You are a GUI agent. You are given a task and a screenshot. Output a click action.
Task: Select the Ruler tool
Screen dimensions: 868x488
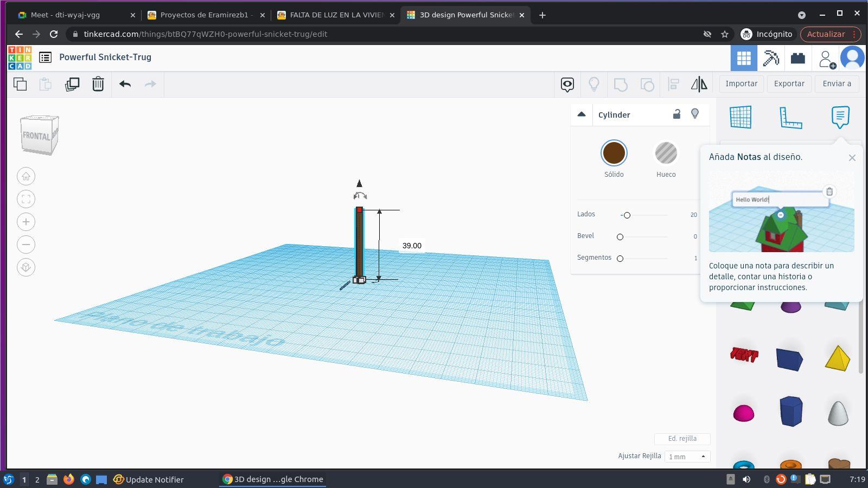790,117
